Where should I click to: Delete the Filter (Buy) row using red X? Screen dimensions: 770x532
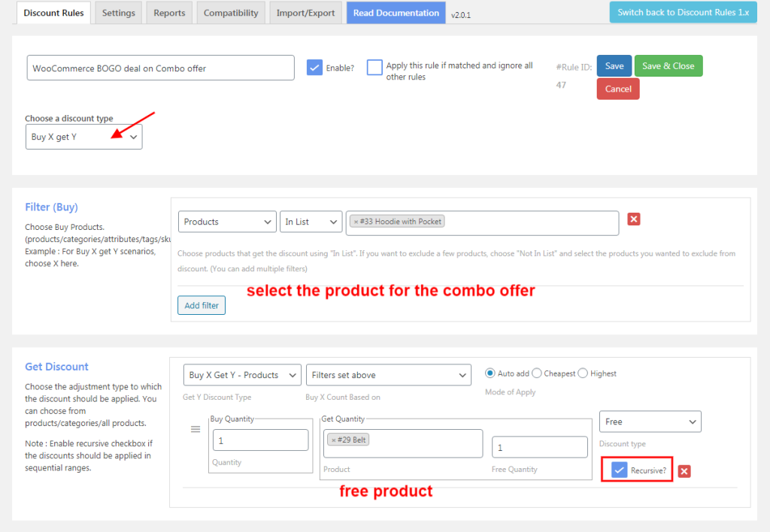(634, 219)
